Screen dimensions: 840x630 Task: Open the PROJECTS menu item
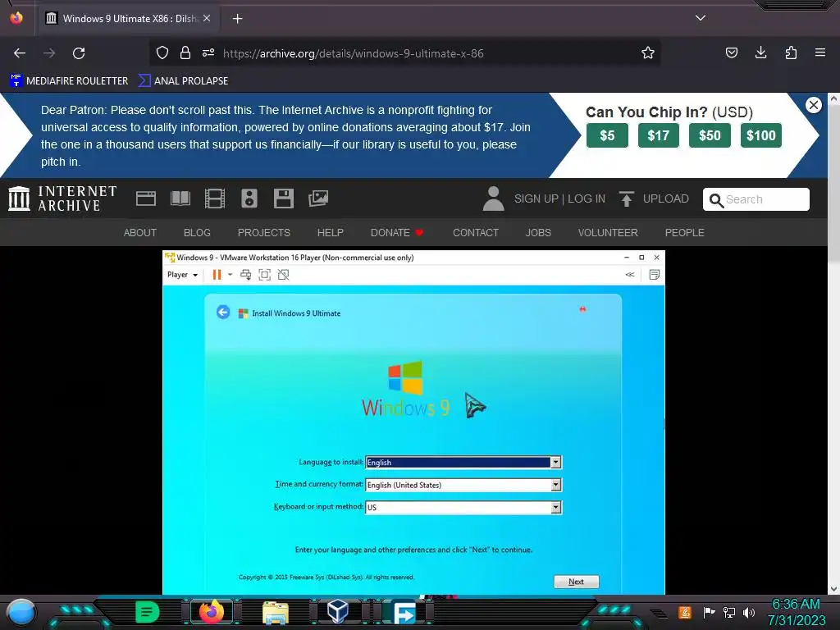click(264, 232)
